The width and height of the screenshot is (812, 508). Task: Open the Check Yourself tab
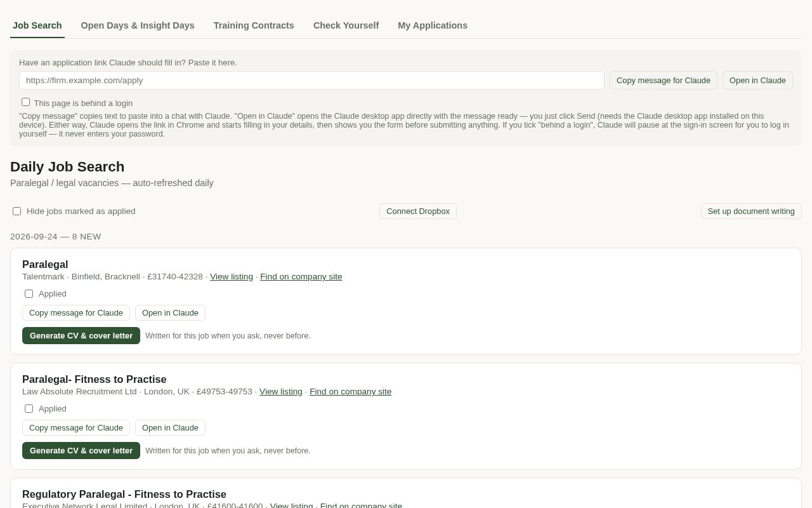point(346,25)
